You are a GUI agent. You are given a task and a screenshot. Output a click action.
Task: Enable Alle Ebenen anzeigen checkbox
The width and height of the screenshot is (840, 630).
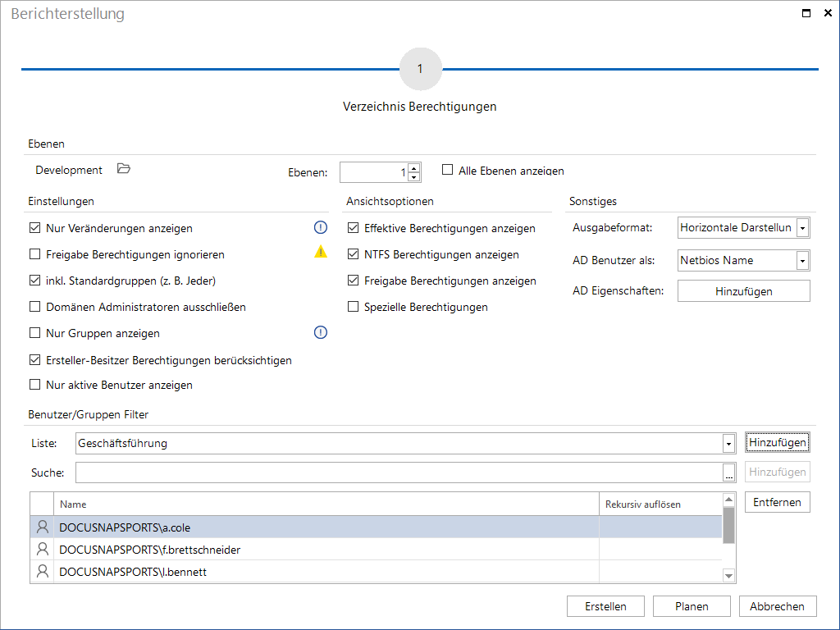pos(447,170)
